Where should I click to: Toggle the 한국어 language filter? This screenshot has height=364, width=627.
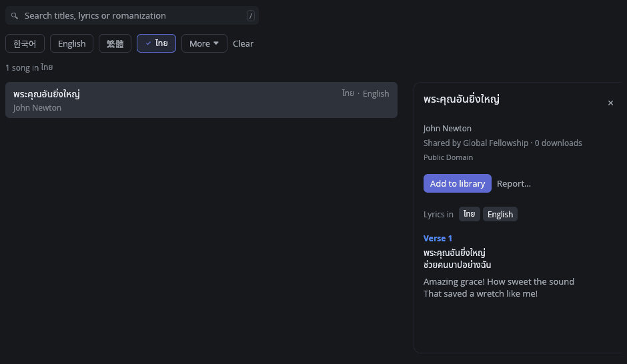[x=25, y=43]
